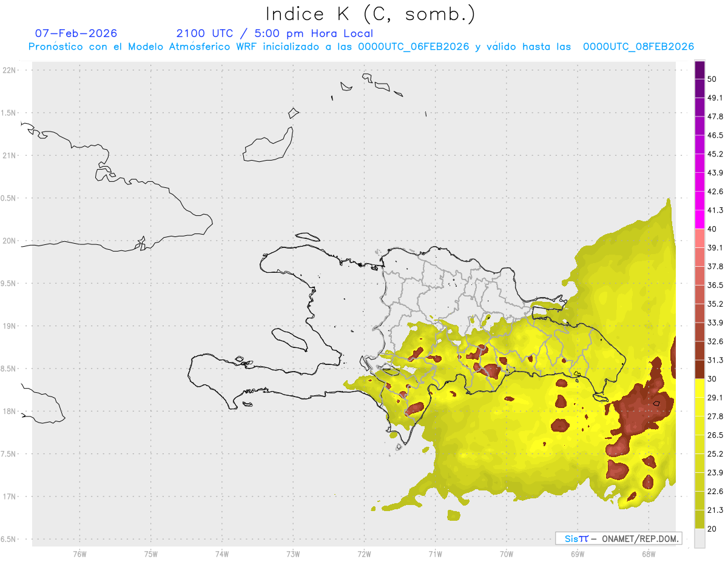Click "2100 UTC / 5:00 pm Hora Local" text

275,33
